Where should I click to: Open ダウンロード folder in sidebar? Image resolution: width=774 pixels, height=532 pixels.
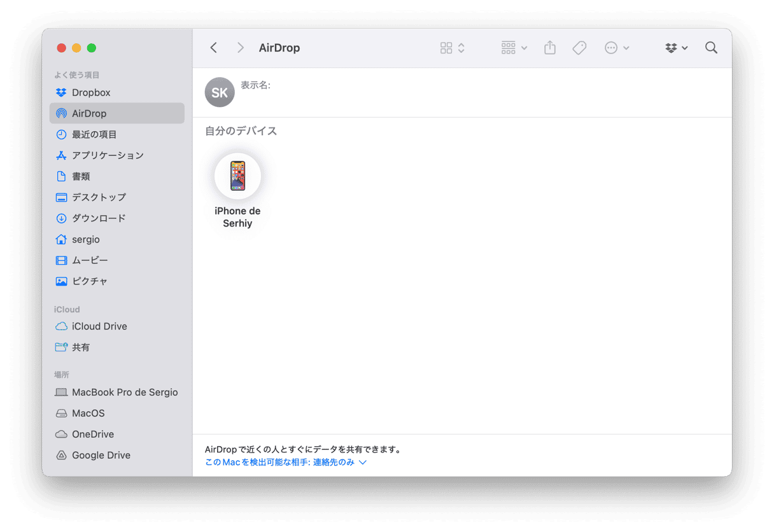coord(117,218)
